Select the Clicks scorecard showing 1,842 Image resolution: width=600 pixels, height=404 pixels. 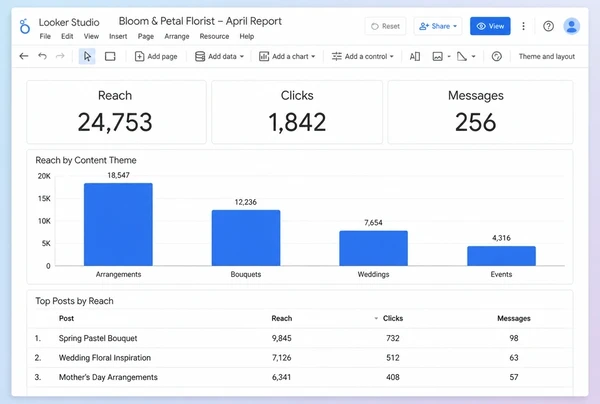297,112
